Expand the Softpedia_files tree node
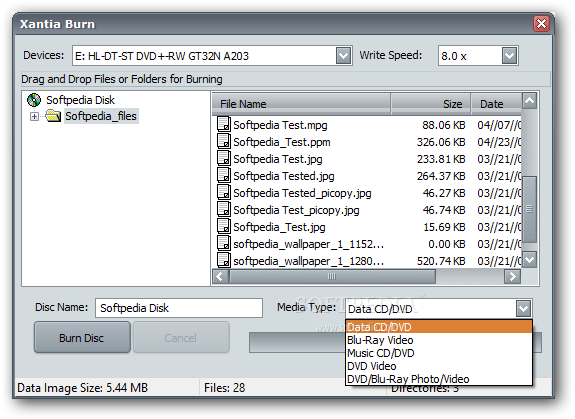This screenshot has width=575, height=419. (34, 117)
